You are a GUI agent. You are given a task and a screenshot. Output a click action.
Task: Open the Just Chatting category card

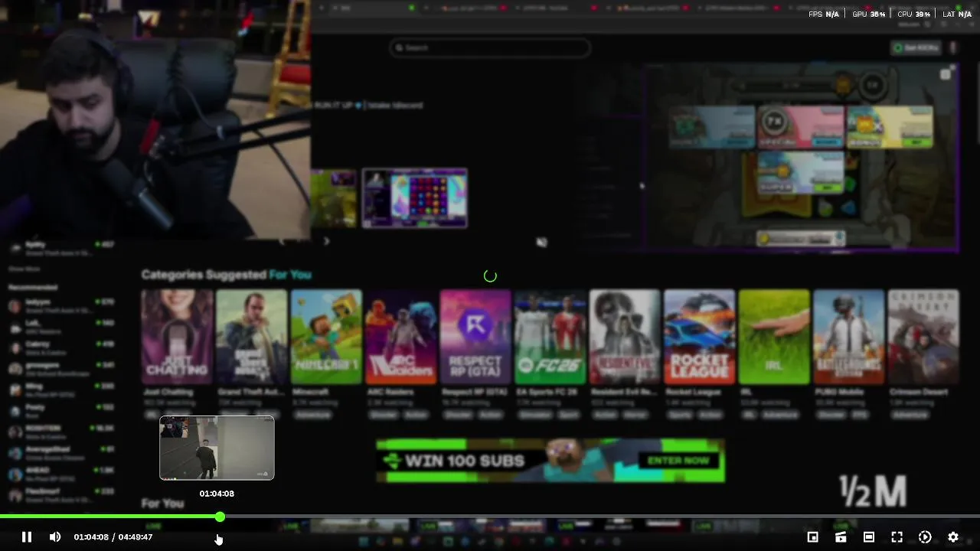[177, 337]
